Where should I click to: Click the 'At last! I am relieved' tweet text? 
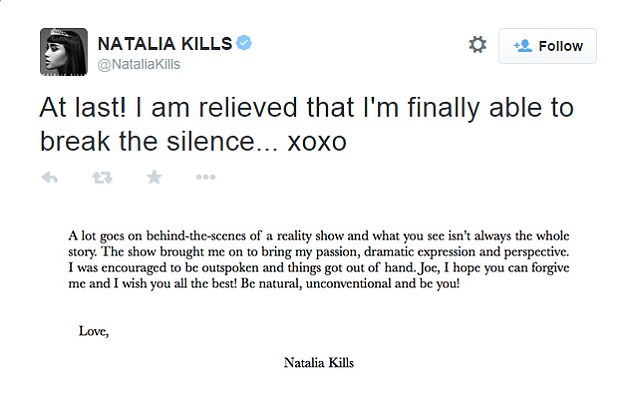click(x=306, y=125)
